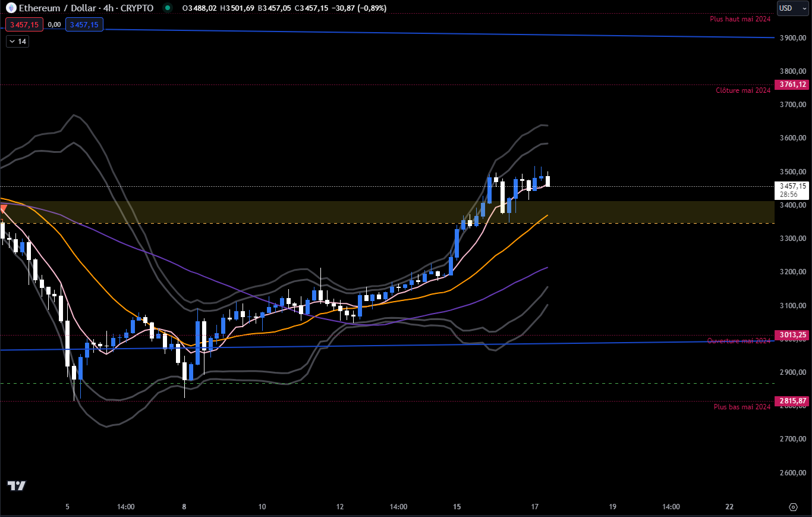Expand the collapsed 14 indicators legend

click(x=17, y=41)
